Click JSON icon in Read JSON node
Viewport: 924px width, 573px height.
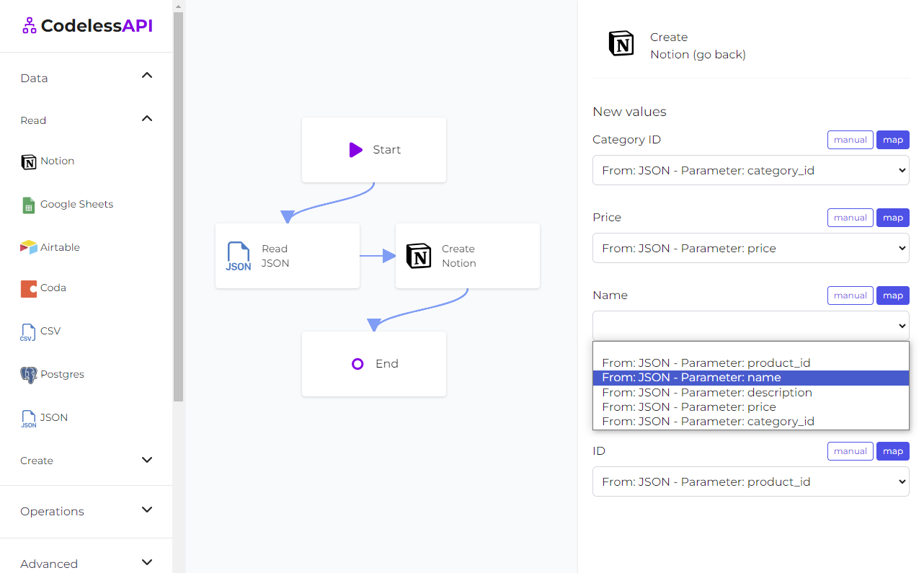coord(239,257)
